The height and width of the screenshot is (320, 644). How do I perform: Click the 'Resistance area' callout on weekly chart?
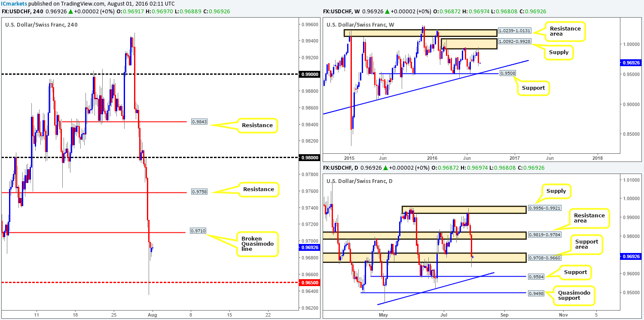(x=566, y=32)
